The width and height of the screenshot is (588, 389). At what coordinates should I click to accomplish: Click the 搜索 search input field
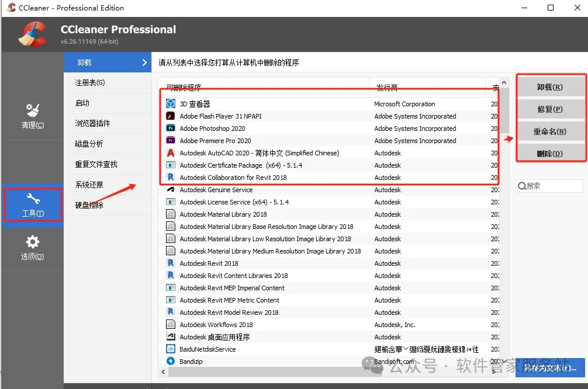tap(549, 186)
